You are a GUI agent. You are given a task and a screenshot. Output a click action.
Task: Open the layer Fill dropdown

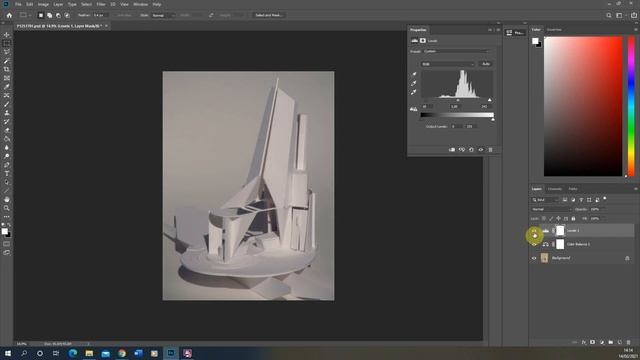click(x=597, y=219)
